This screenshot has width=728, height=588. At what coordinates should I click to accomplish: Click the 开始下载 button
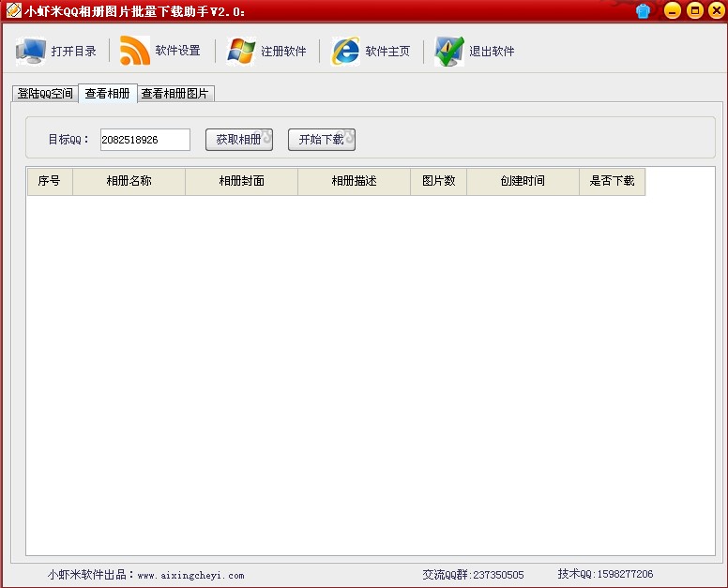322,140
